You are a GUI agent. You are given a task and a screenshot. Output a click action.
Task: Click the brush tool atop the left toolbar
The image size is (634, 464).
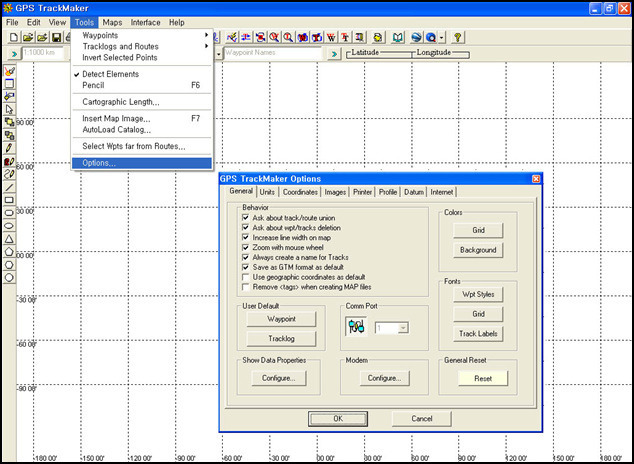coord(9,71)
